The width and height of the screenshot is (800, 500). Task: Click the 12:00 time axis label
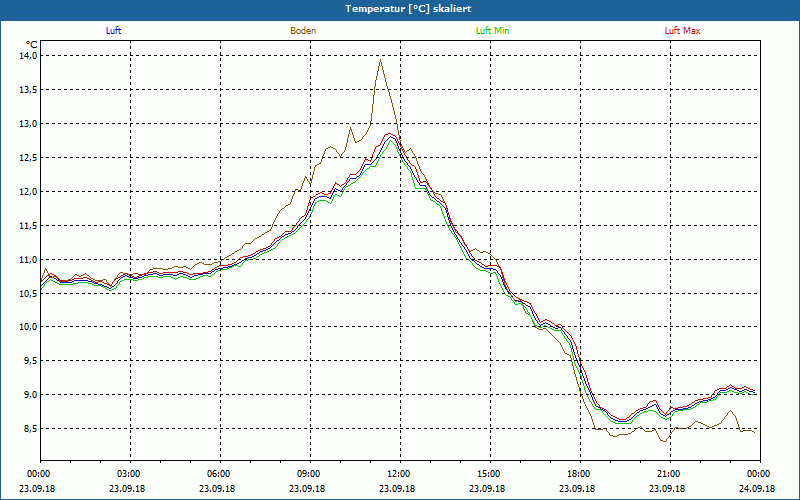click(400, 474)
